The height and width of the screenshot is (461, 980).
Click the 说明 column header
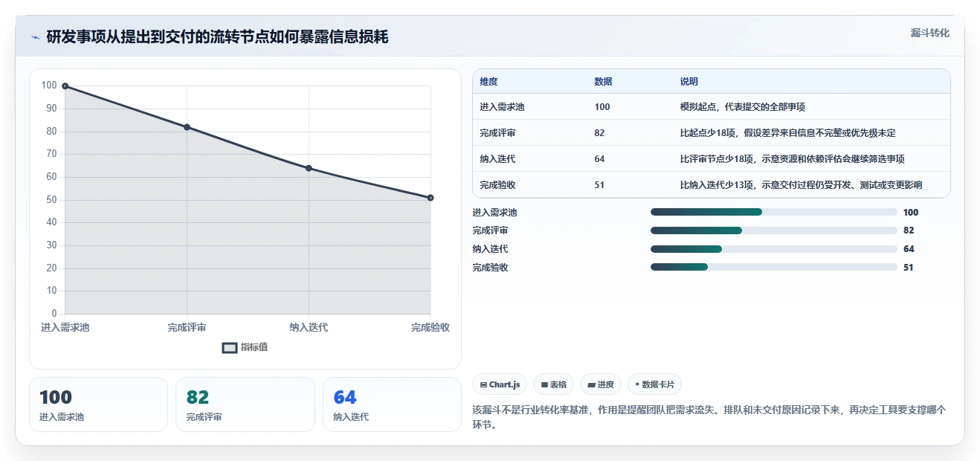689,82
